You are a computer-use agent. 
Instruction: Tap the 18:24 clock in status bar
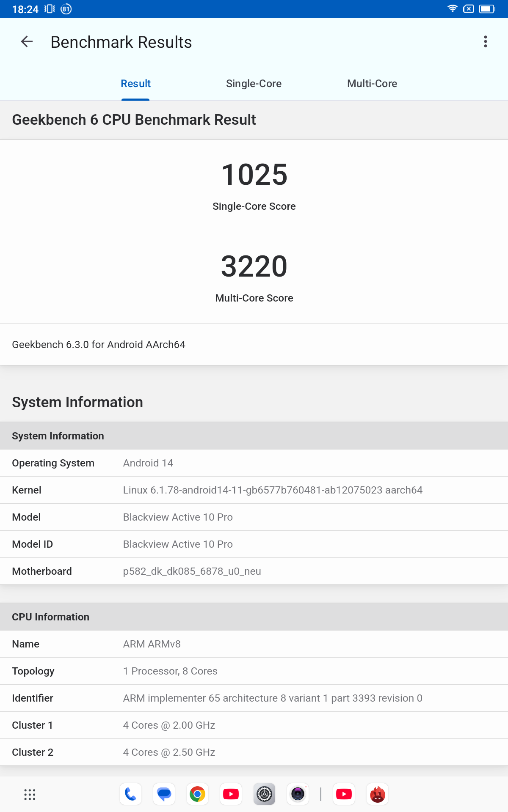25,9
